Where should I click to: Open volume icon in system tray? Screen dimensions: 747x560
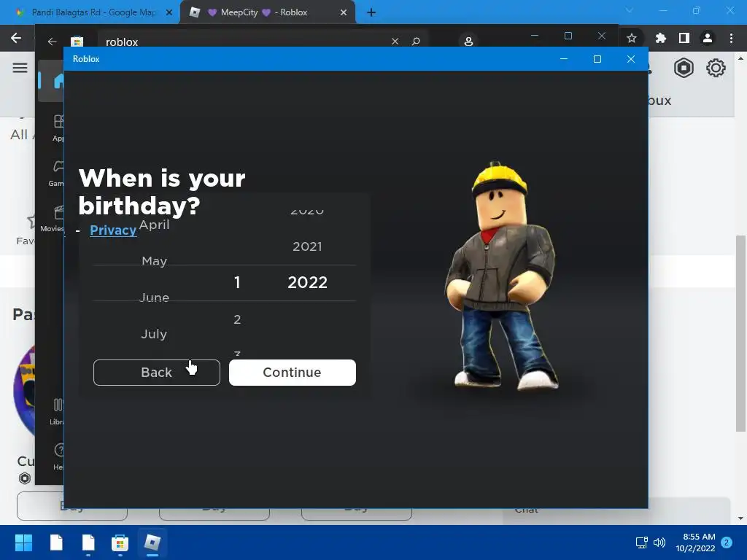click(659, 542)
